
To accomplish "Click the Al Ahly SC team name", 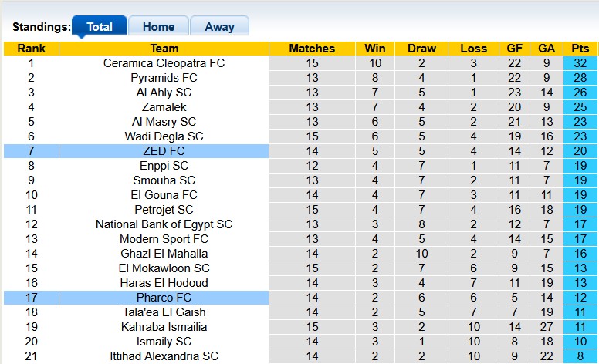I will tap(164, 93).
